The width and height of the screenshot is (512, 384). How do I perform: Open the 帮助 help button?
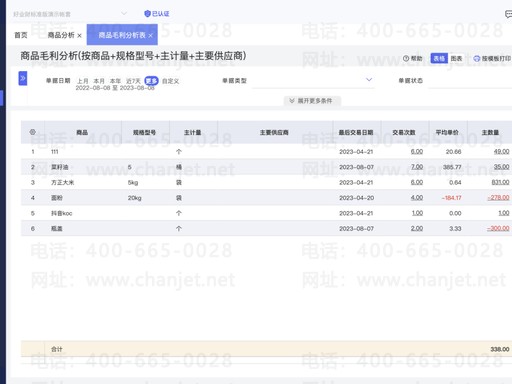coord(413,58)
